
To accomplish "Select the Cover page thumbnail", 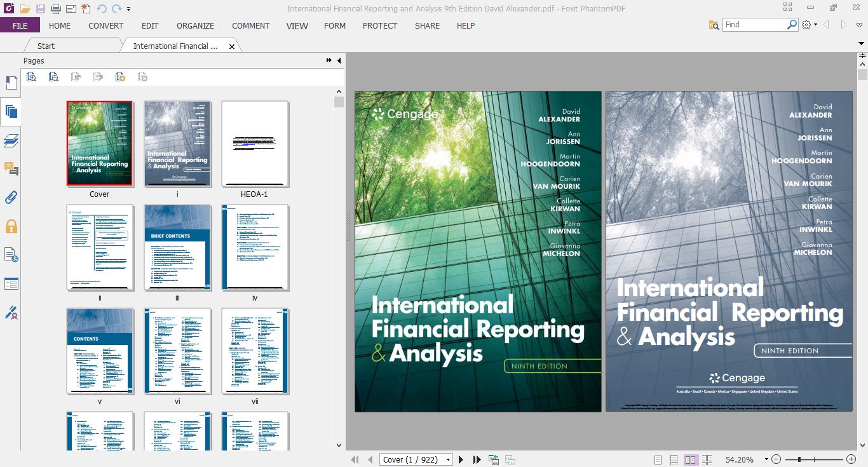I will (x=100, y=144).
